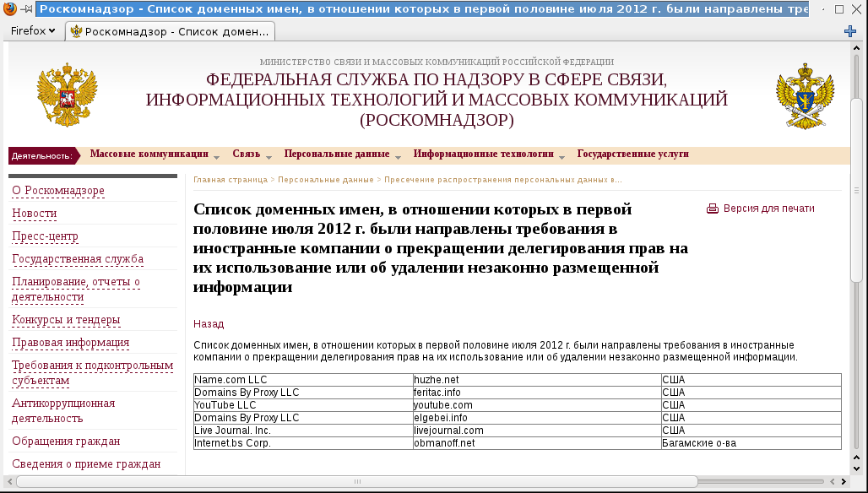Open Антикоррупционная деятельность link
This screenshot has width=868, height=493.
63,410
